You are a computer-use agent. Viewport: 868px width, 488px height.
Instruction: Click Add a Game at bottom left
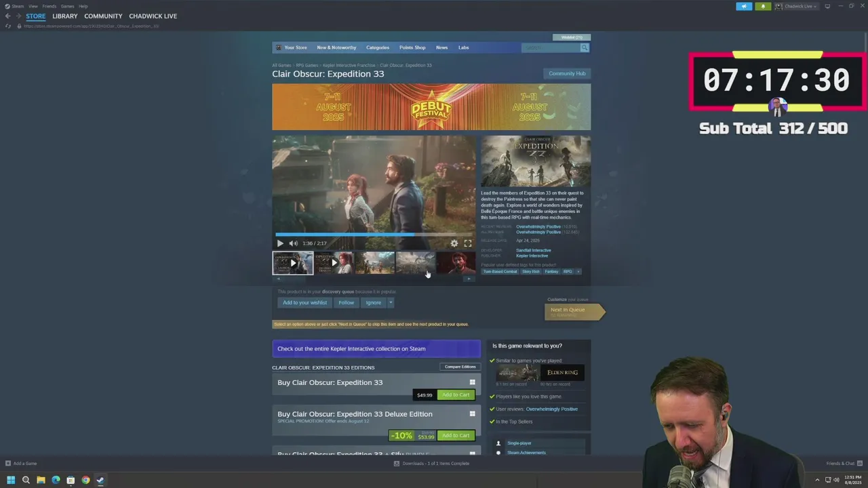[21, 464]
